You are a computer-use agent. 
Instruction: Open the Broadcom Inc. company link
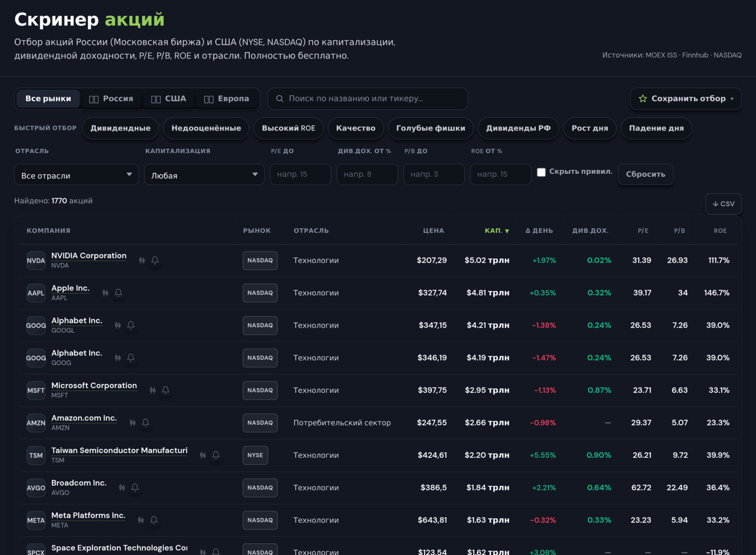[x=79, y=483]
